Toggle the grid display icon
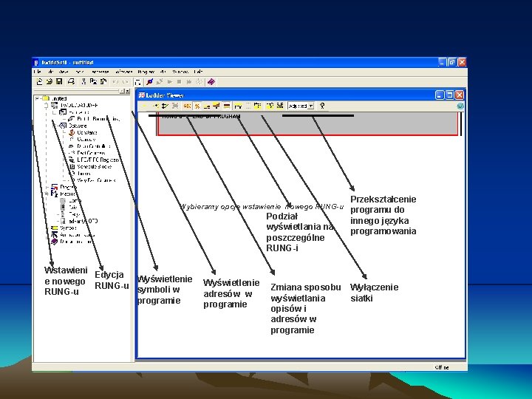 (x=248, y=106)
